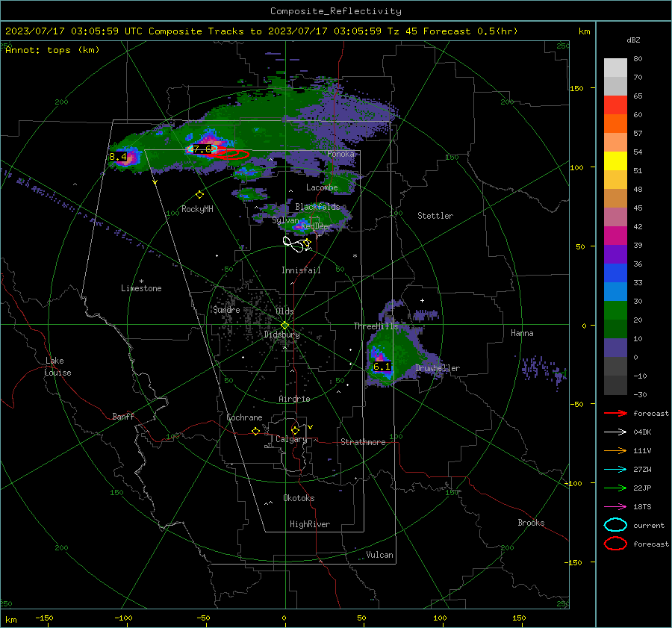Viewport: 672px width, 628px height.
Task: Click the RedDeer city label
Action: coord(317,226)
